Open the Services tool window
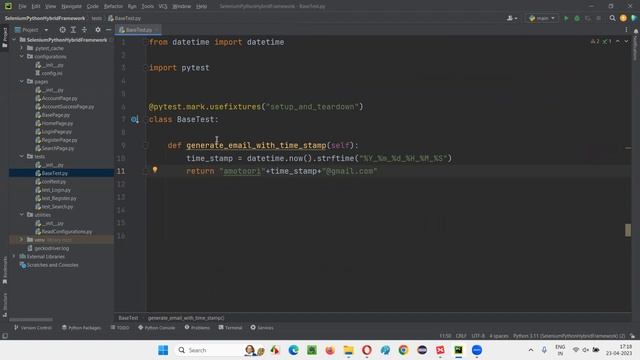640x360 pixels. tap(262, 328)
